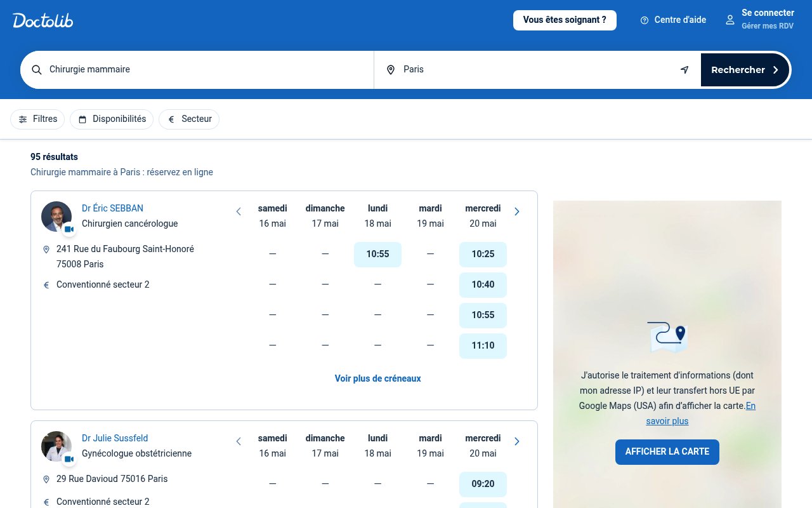Show next days in Dr Sussfeld's calendar
Screen dimensions: 812x508
click(x=517, y=441)
